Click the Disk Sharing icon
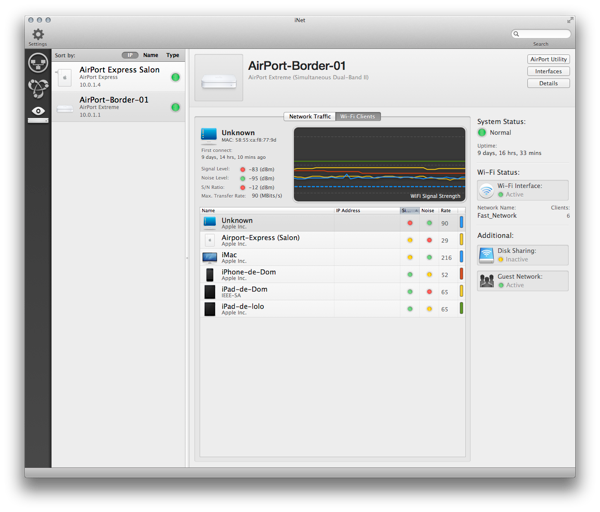 pos(487,255)
